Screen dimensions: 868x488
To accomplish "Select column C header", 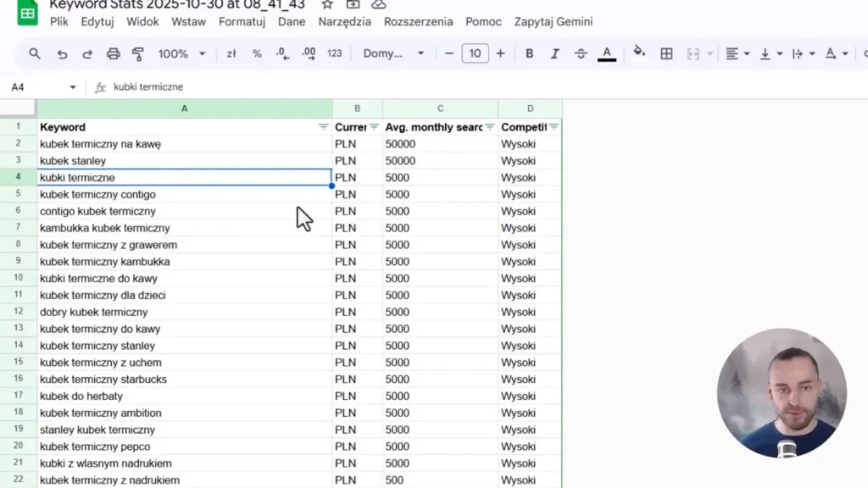I will [440, 108].
